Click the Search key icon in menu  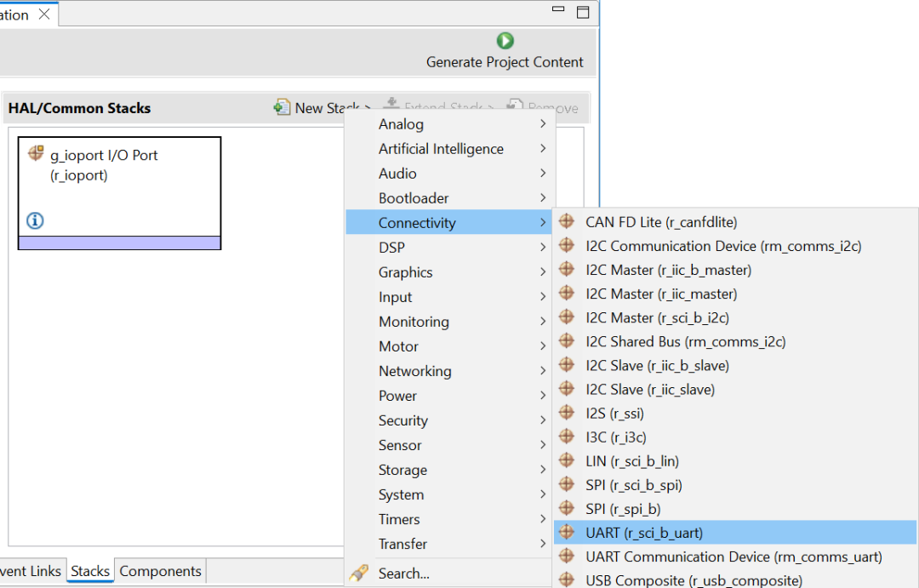pos(359,573)
